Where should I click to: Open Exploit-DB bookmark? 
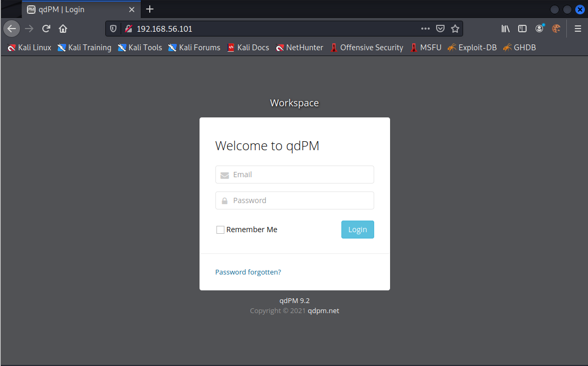(472, 48)
